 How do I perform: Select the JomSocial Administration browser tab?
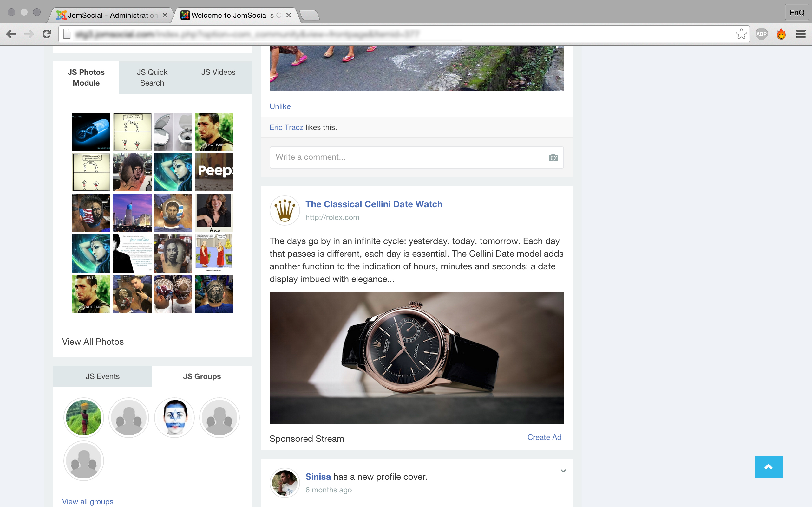click(x=112, y=16)
